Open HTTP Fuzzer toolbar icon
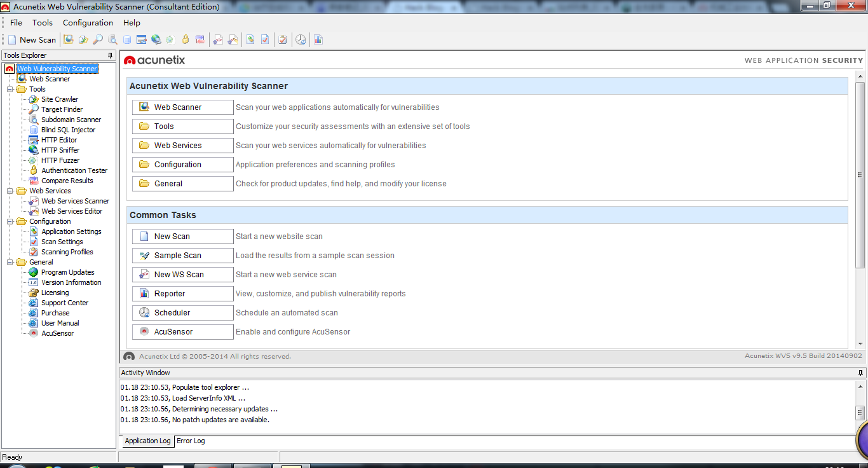Viewport: 868px width, 468px height. pyautogui.click(x=170, y=39)
